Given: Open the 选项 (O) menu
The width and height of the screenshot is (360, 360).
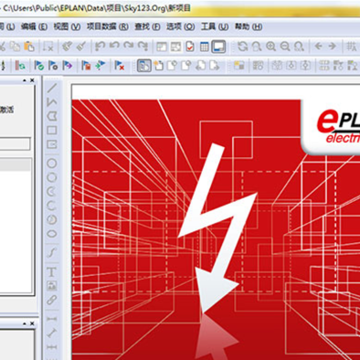Looking at the screenshot, I should tap(181, 27).
